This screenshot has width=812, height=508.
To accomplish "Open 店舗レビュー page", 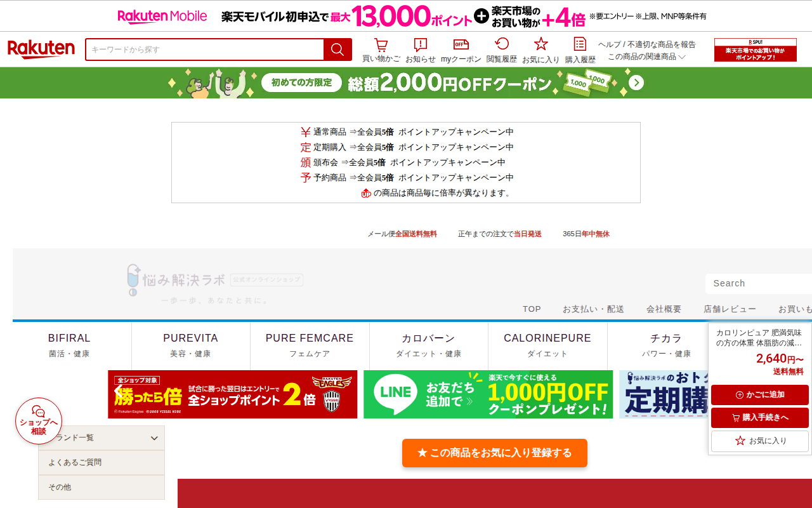I will pyautogui.click(x=730, y=309).
